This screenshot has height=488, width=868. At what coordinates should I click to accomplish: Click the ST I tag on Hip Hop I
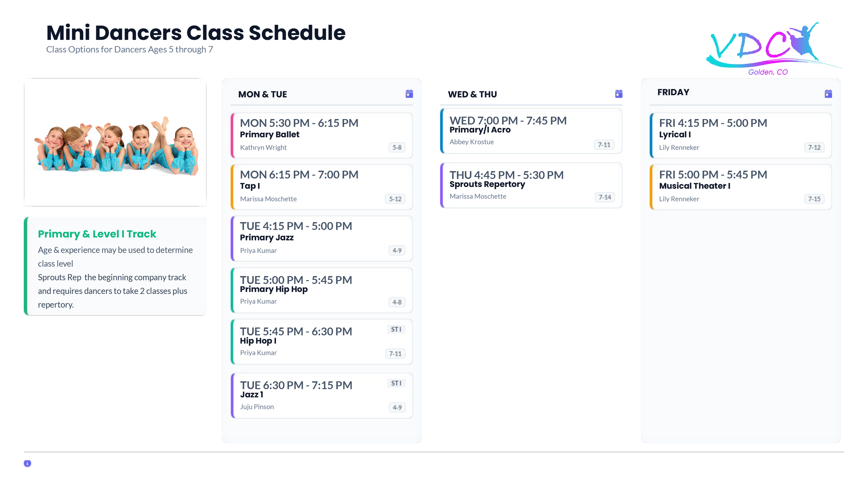click(396, 329)
